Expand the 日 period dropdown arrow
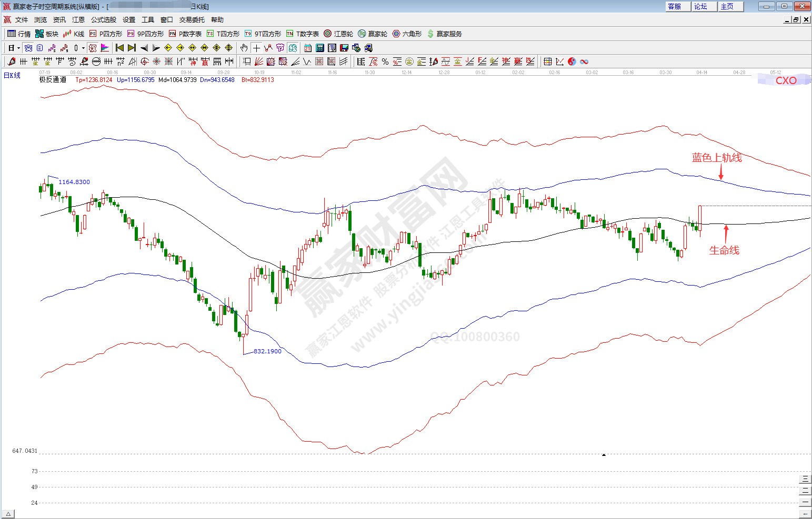 tap(18, 48)
